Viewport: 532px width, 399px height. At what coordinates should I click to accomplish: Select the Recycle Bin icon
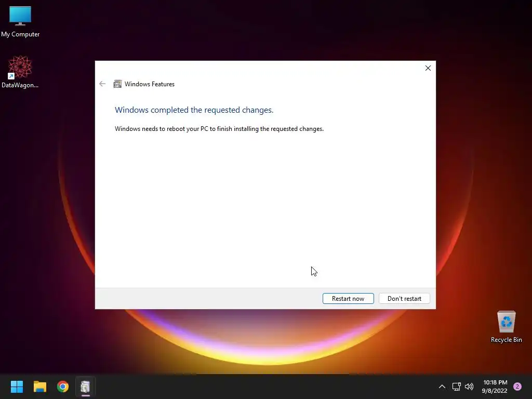click(x=506, y=327)
